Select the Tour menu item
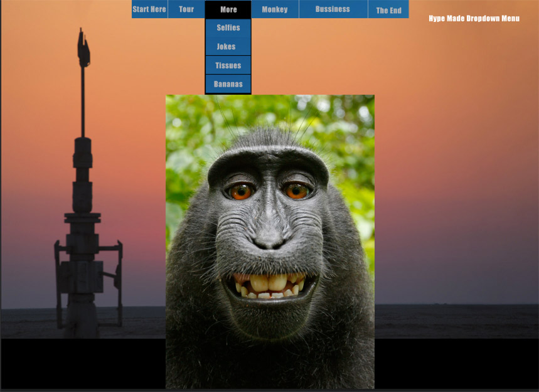 (186, 9)
